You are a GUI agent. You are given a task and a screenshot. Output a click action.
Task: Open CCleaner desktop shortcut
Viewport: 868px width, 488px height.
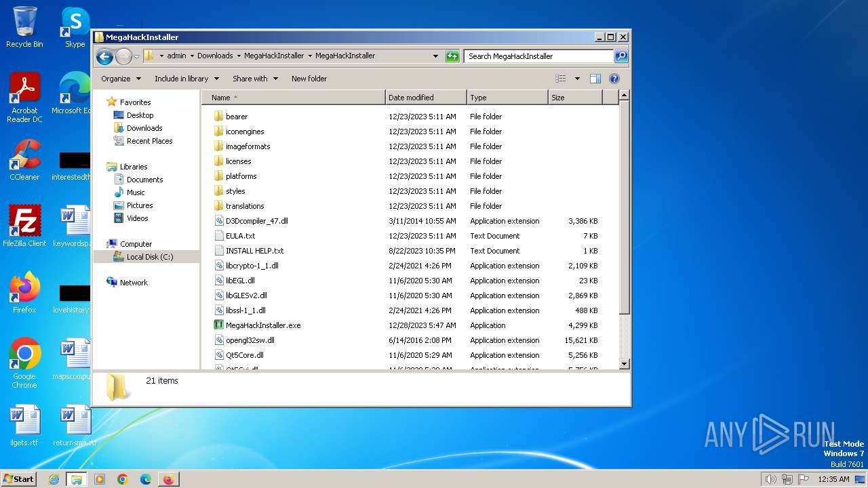[24, 160]
